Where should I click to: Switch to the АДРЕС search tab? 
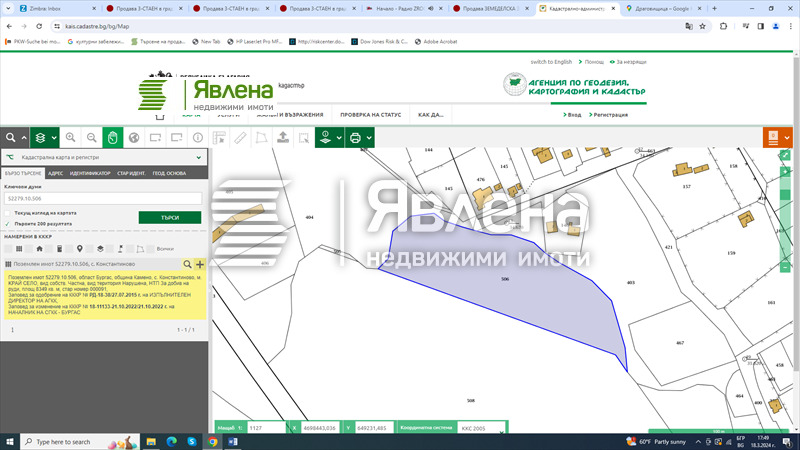tap(56, 174)
